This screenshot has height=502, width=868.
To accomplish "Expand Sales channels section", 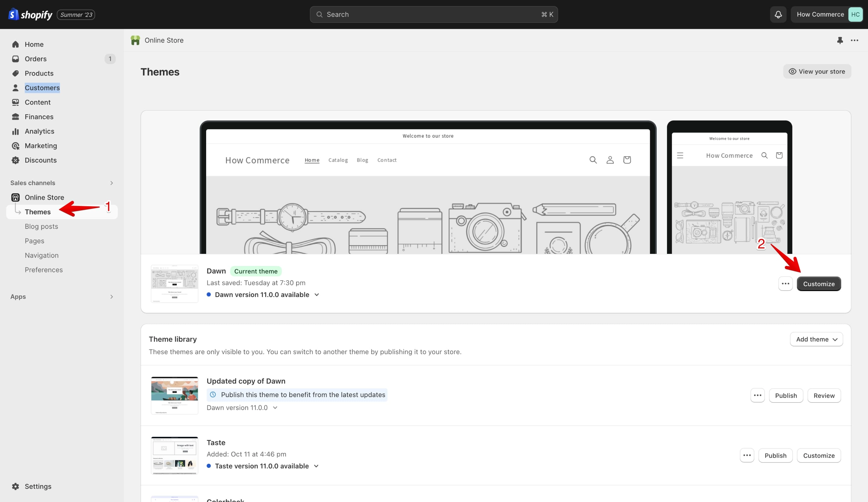I will click(x=111, y=183).
